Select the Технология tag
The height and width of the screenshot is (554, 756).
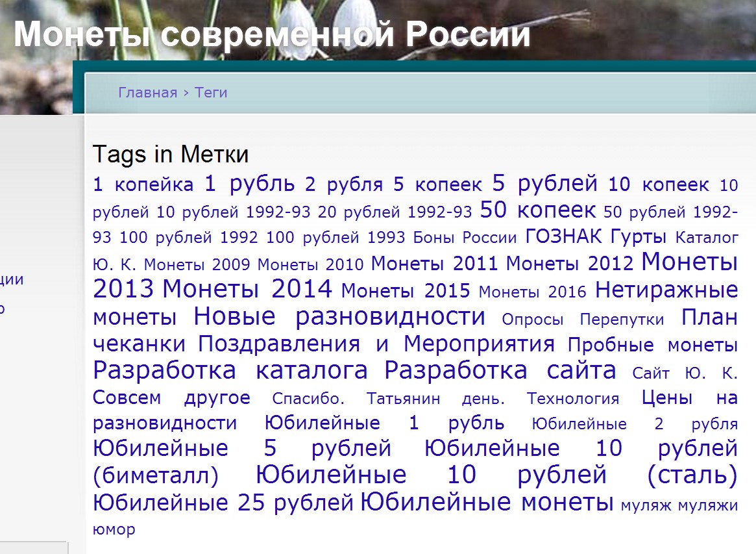[x=572, y=399]
